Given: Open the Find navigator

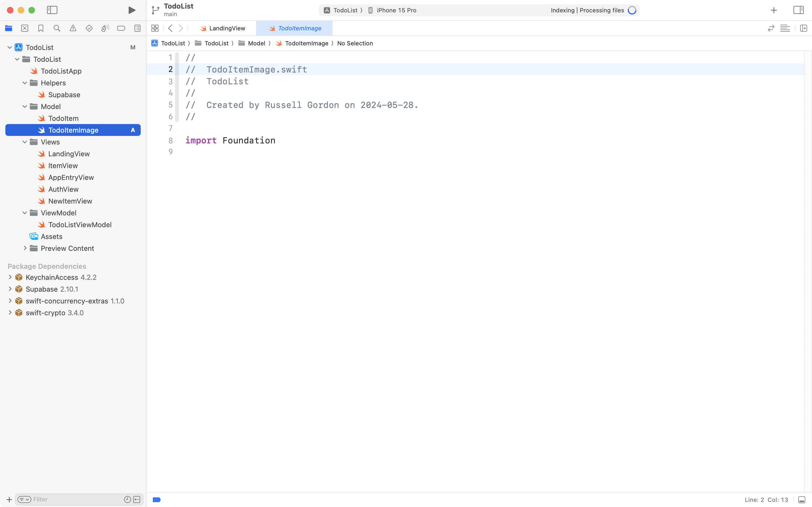Looking at the screenshot, I should 57,28.
